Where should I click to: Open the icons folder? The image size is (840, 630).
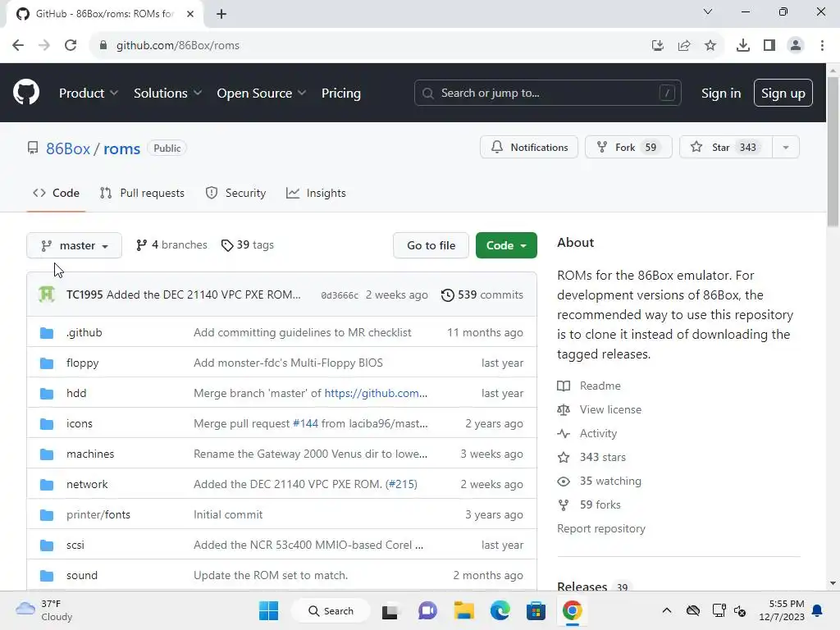(80, 424)
